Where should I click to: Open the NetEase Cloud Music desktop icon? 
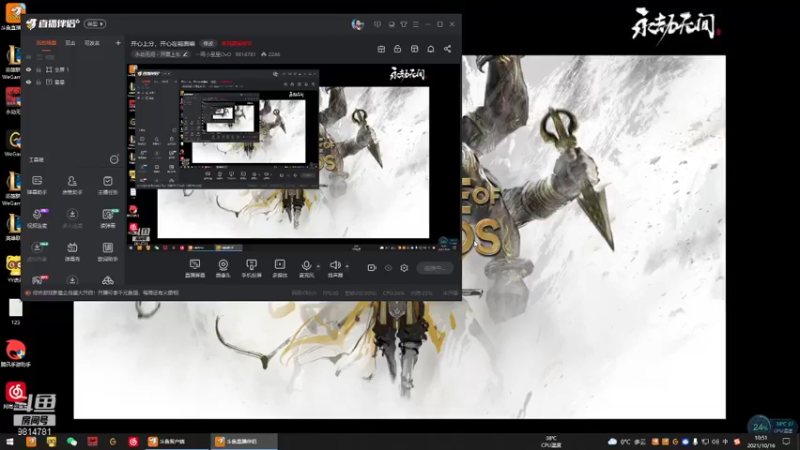click(15, 394)
